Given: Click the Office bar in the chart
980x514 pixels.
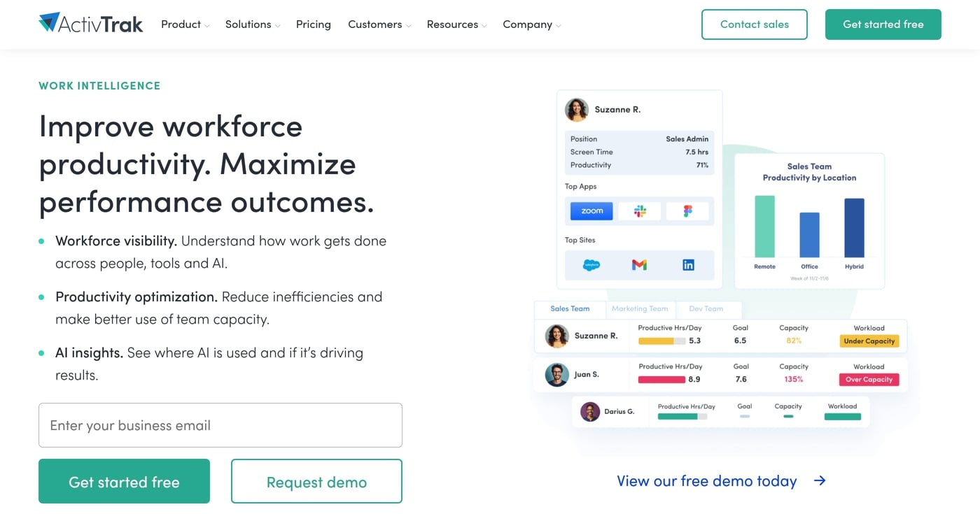Looking at the screenshot, I should (809, 235).
